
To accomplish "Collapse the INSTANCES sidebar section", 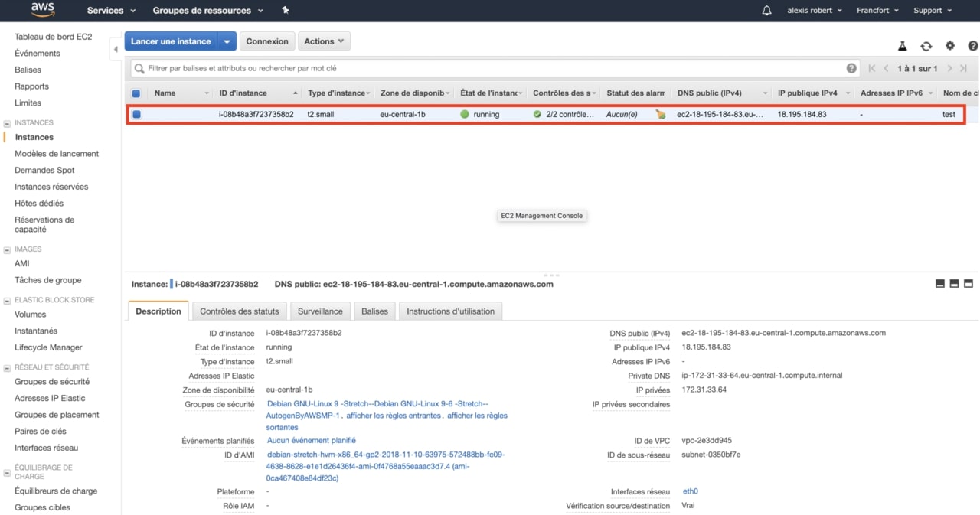I will (x=7, y=122).
